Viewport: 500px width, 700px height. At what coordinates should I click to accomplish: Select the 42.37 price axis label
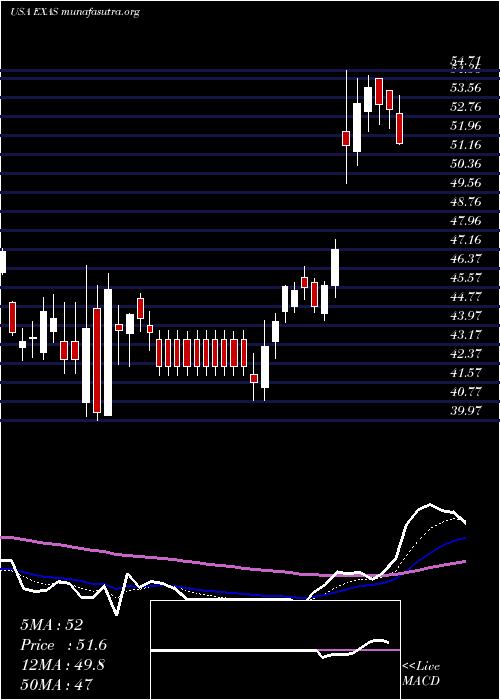tap(466, 353)
